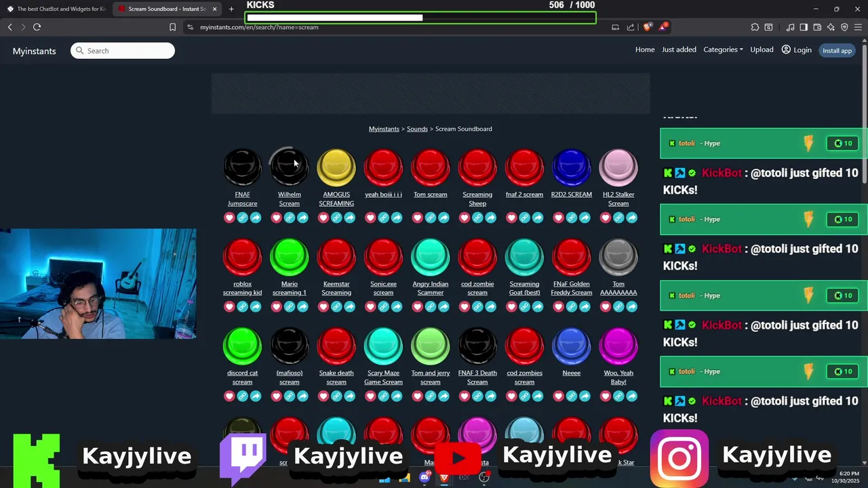Toggle the browser sidebar panel icon
This screenshot has width=868, height=488.
pyautogui.click(x=804, y=27)
